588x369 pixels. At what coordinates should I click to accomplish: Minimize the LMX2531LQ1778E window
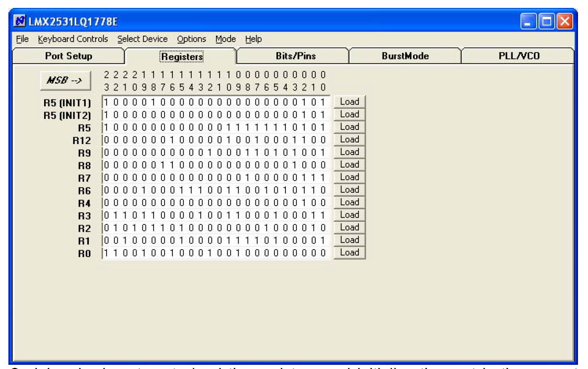click(528, 22)
